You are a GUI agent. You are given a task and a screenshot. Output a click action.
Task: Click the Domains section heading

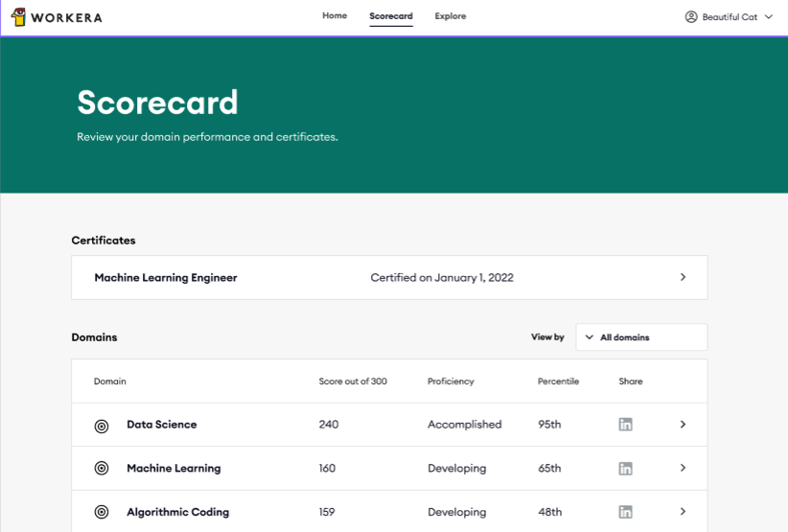(x=94, y=337)
